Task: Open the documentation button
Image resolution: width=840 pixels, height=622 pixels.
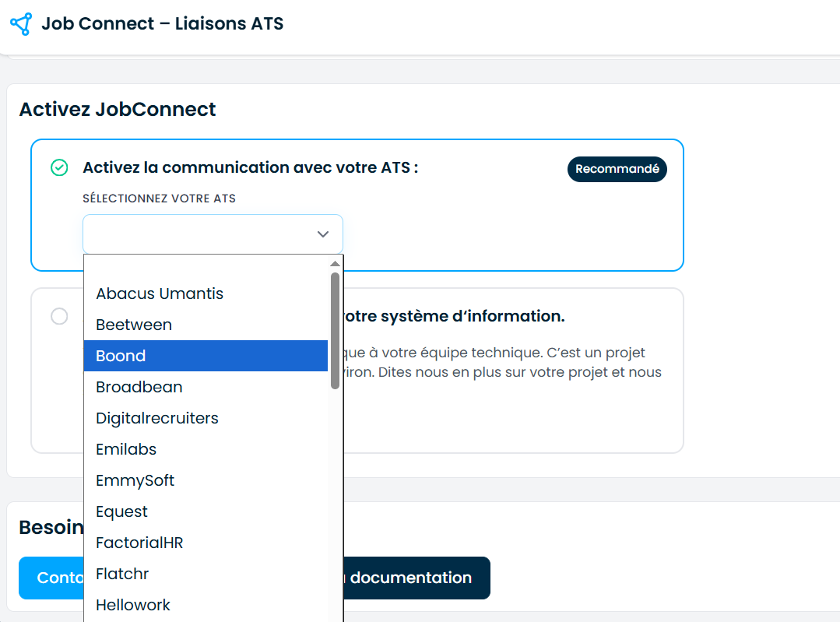Action: (x=416, y=578)
